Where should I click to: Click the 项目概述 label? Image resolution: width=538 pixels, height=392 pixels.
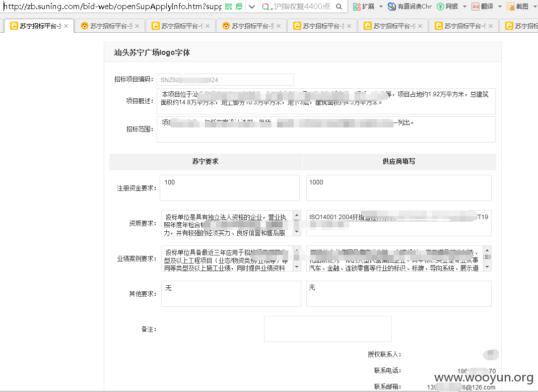click(140, 101)
